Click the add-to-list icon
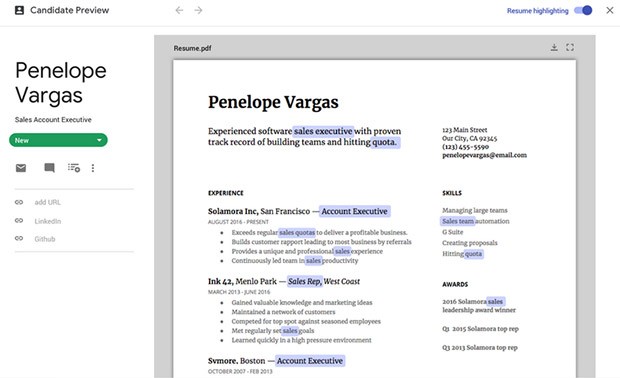The width and height of the screenshot is (620, 378). [x=74, y=168]
